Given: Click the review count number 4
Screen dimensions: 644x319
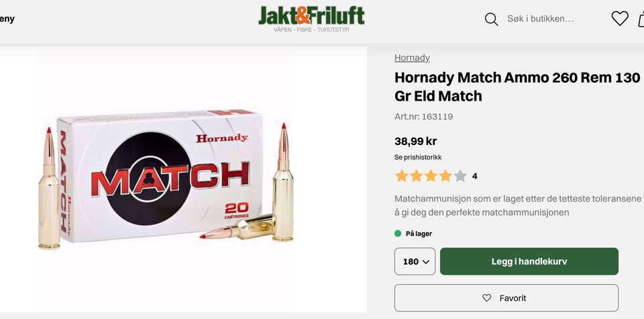Looking at the screenshot, I should pyautogui.click(x=475, y=177).
